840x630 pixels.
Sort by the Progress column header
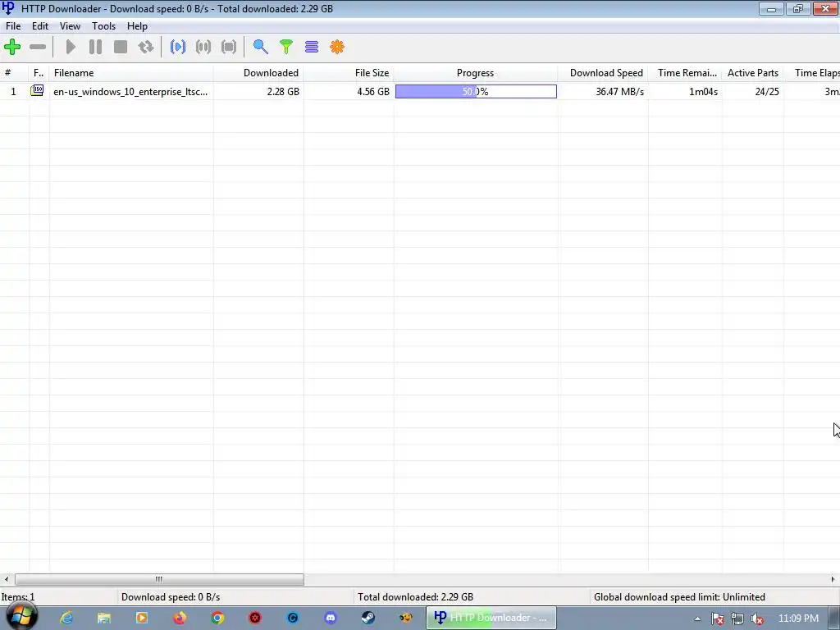click(476, 73)
